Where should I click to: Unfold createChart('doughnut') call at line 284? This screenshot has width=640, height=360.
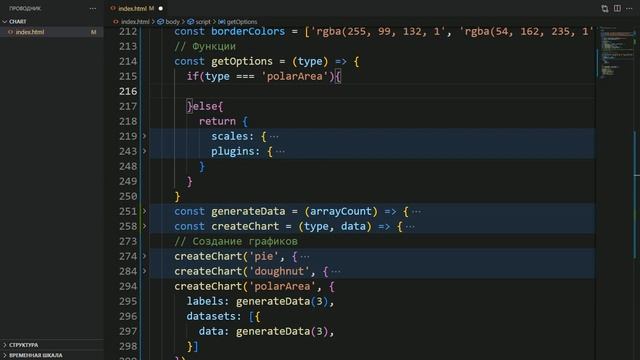(144, 271)
